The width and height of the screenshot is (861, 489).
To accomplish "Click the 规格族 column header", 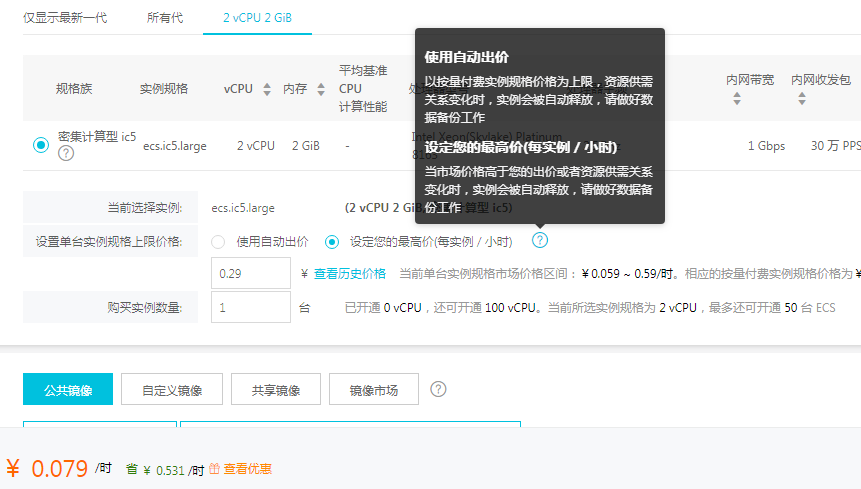I will pyautogui.click(x=74, y=89).
